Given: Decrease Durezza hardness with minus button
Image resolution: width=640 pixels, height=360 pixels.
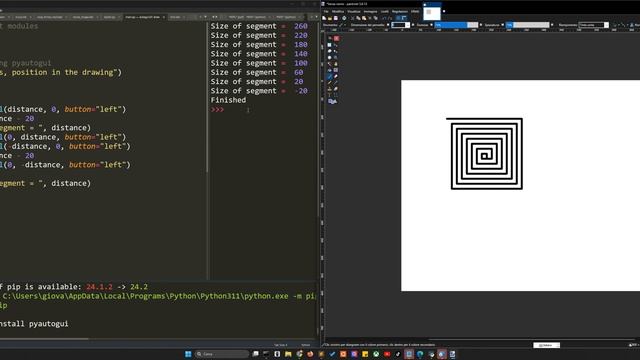Looking at the screenshot, I should pos(431,25).
